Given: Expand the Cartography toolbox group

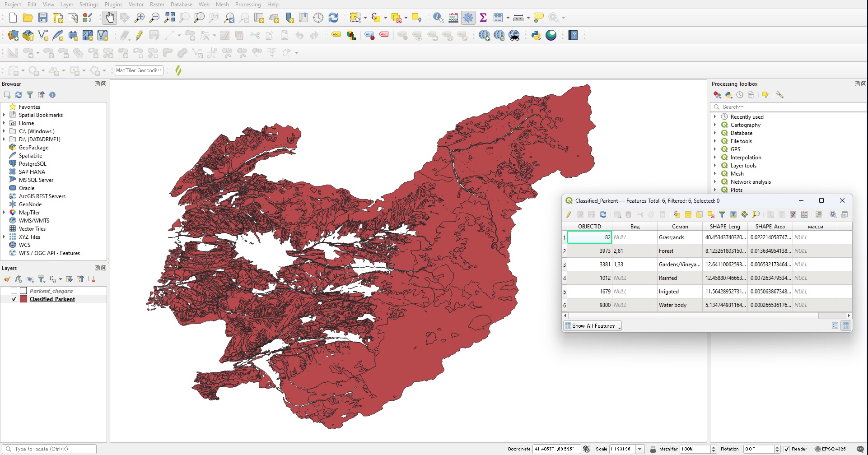Looking at the screenshot, I should 715,125.
